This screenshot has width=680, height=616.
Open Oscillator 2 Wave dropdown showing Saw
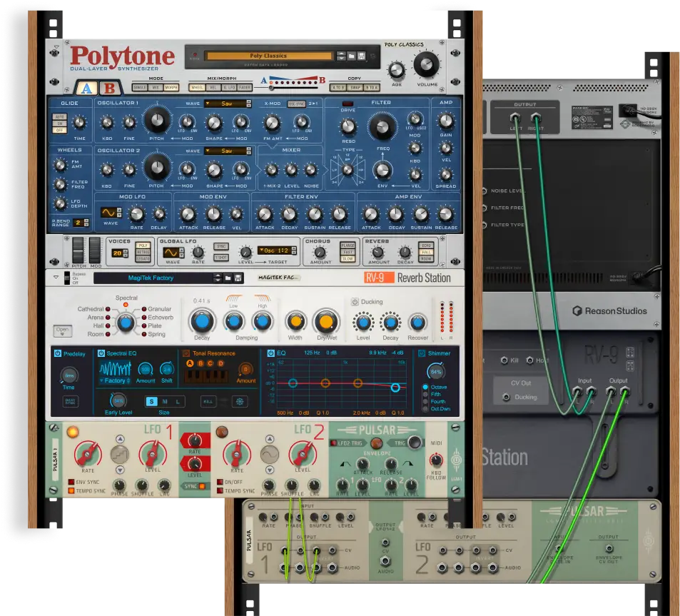(x=228, y=151)
